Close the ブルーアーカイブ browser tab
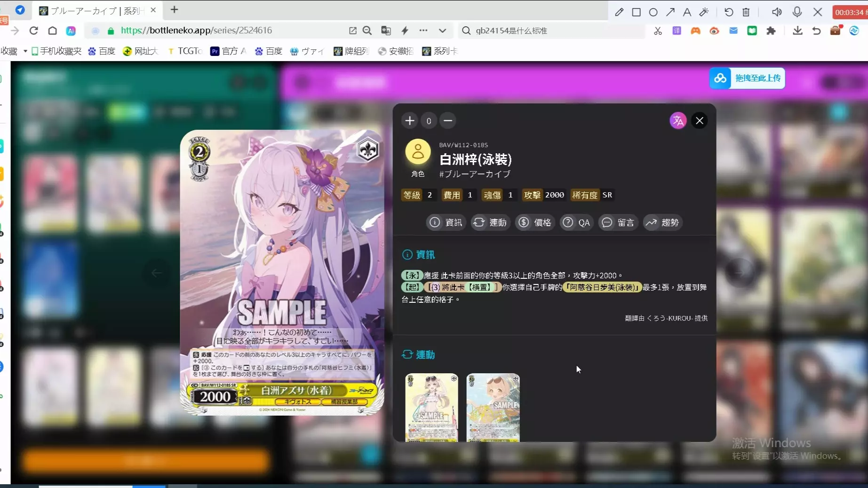 [x=153, y=10]
